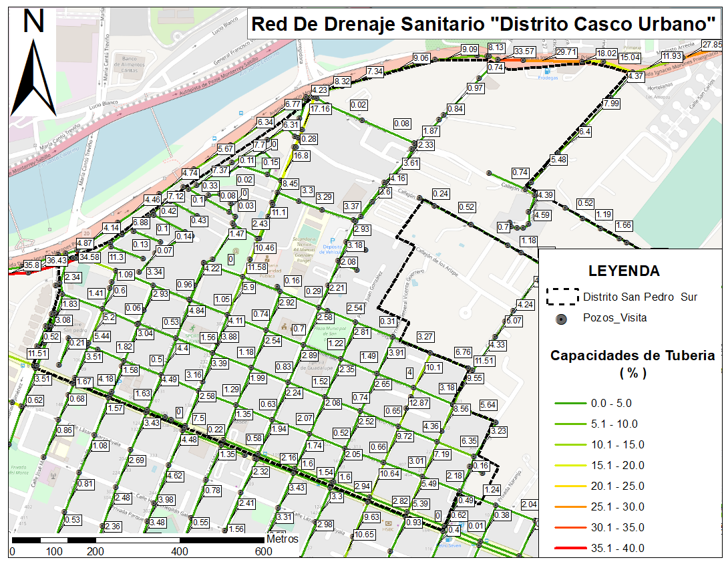This screenshot has height=568, width=728.
Task: Select the 0.0 - 5.0 green legend line
Action: click(570, 404)
